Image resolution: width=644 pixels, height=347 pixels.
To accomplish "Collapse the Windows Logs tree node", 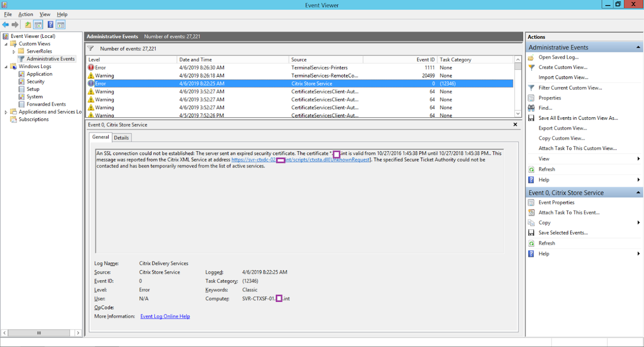I will 6,67.
